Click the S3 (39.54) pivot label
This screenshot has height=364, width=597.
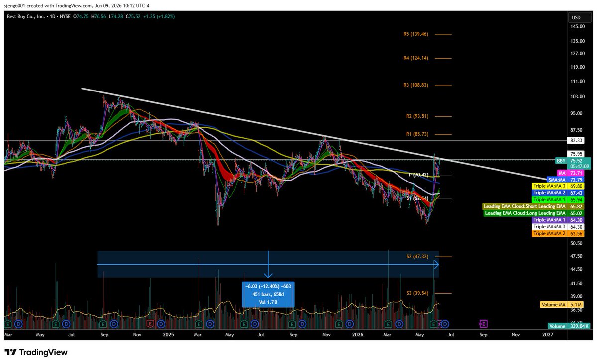coord(417,293)
